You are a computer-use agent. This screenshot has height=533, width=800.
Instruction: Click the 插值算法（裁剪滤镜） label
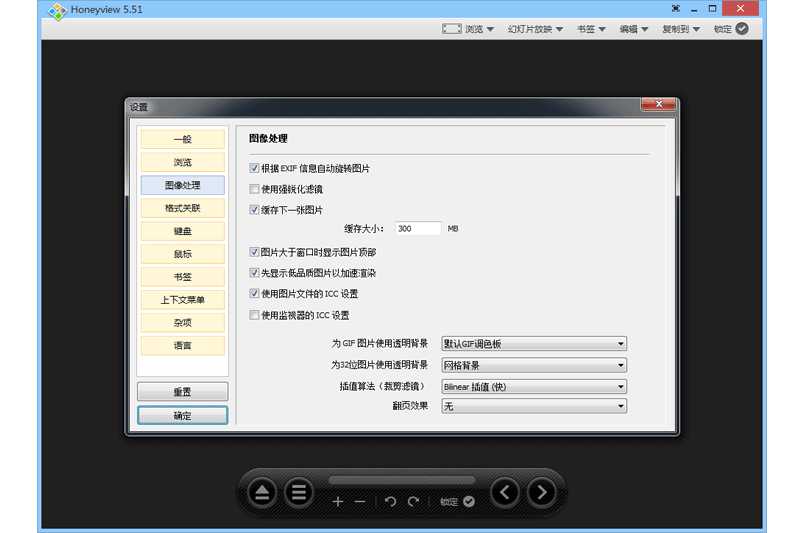click(383, 387)
